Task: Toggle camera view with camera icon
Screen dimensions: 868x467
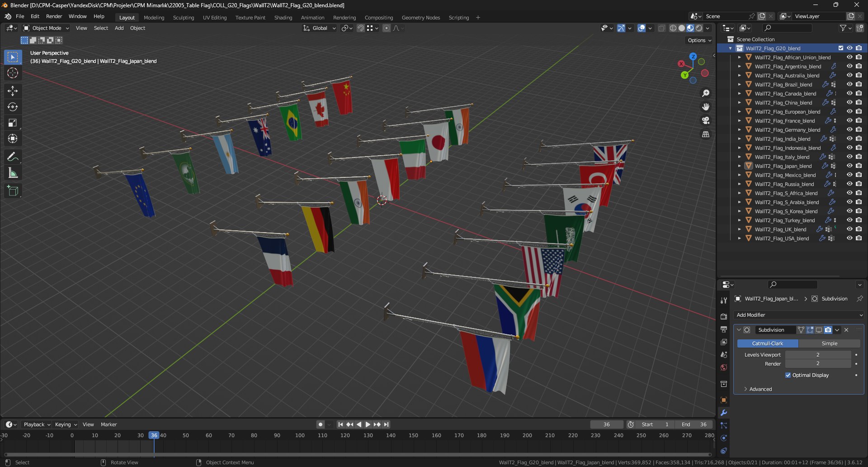Action: coord(705,120)
